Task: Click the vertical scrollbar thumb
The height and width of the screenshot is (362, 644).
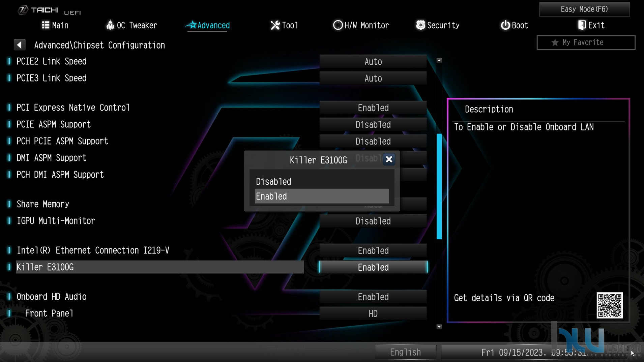Action: pyautogui.click(x=439, y=186)
